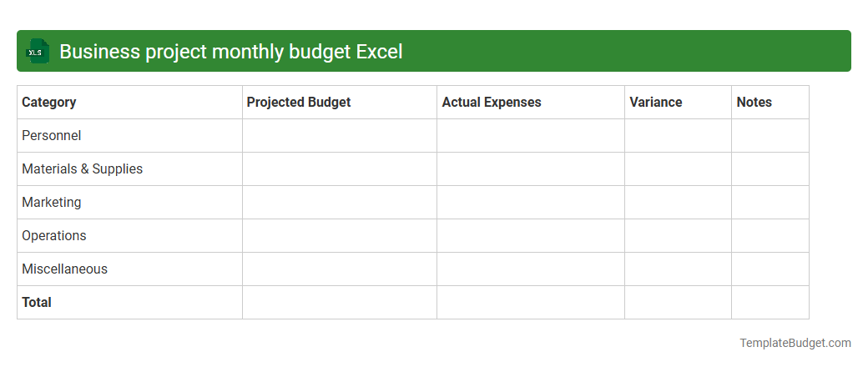Click the Projected Budget cell for Miscellaneous
The width and height of the screenshot is (868, 367).
[340, 269]
